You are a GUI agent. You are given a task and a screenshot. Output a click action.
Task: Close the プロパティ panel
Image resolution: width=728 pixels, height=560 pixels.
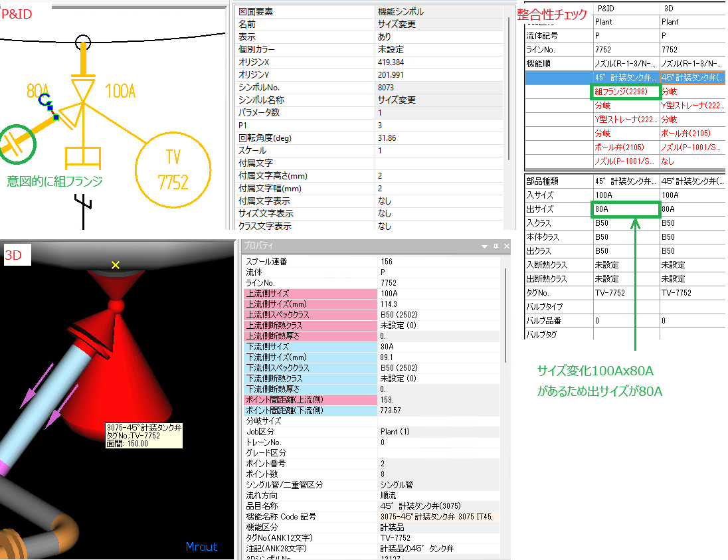[506, 246]
